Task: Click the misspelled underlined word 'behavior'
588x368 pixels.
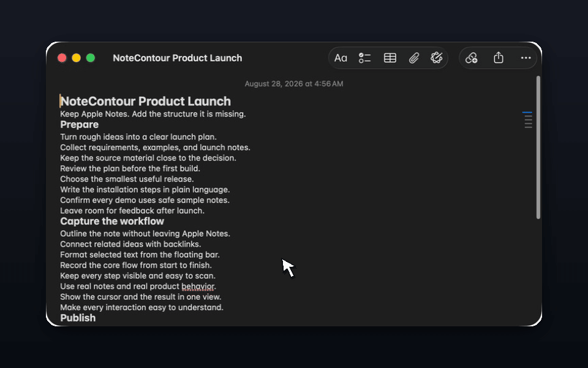Action: pos(198,286)
